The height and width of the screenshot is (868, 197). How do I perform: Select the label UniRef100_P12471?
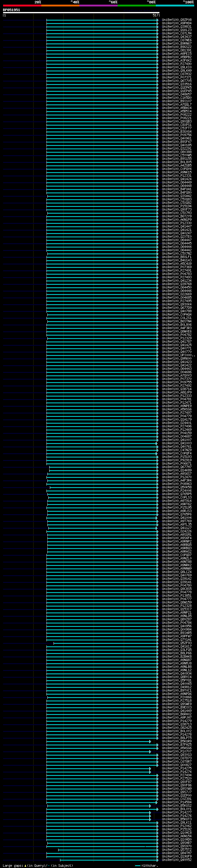point(177,403)
